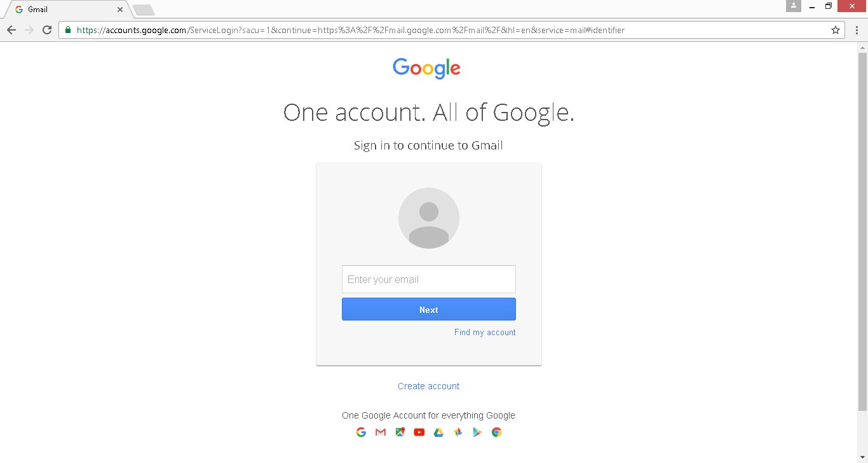Click the HTTPS padlock in the address bar
868x463 pixels.
click(x=65, y=29)
